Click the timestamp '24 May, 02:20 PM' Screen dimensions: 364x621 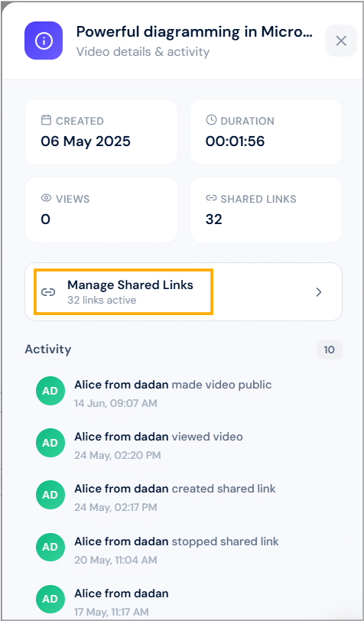tap(118, 455)
